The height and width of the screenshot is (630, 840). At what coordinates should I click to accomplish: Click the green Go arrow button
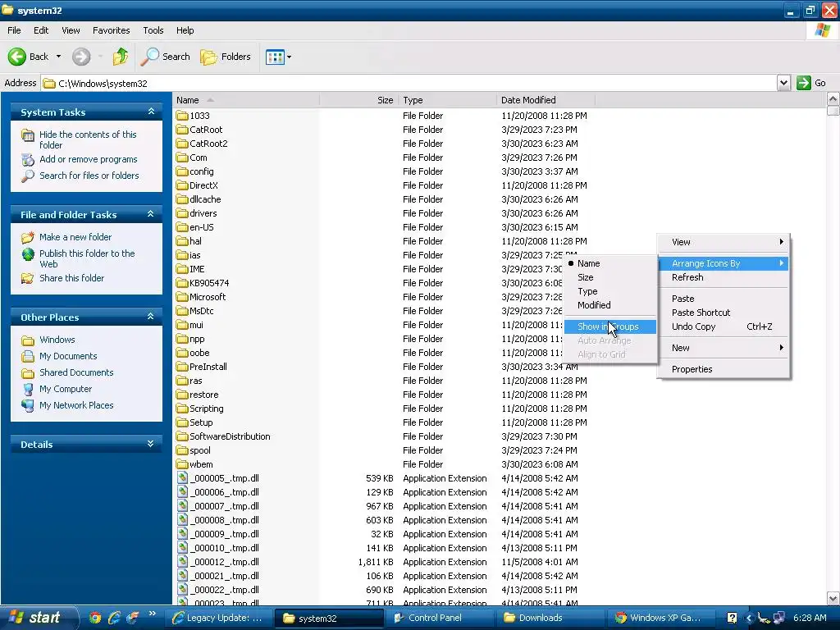coord(804,83)
